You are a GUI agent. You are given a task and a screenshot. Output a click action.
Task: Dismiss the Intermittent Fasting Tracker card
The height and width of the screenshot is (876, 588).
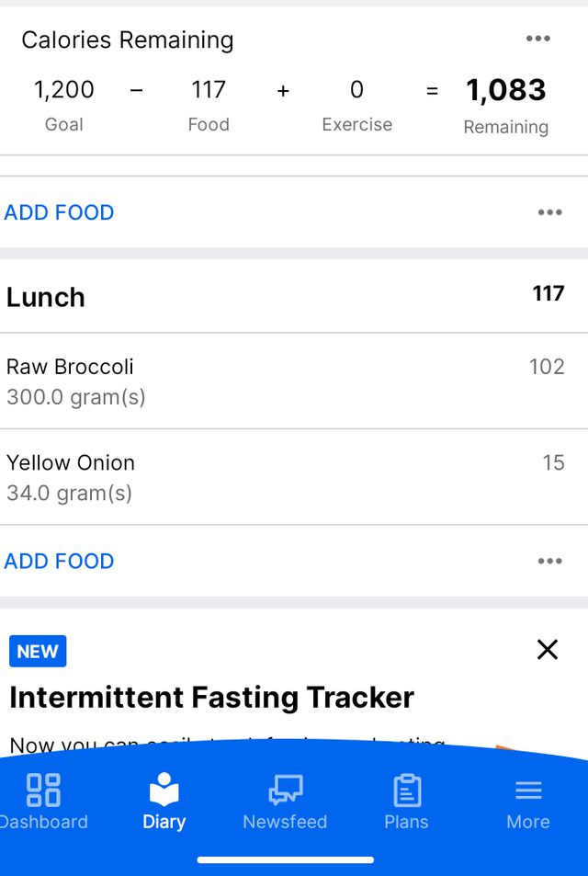pos(548,650)
